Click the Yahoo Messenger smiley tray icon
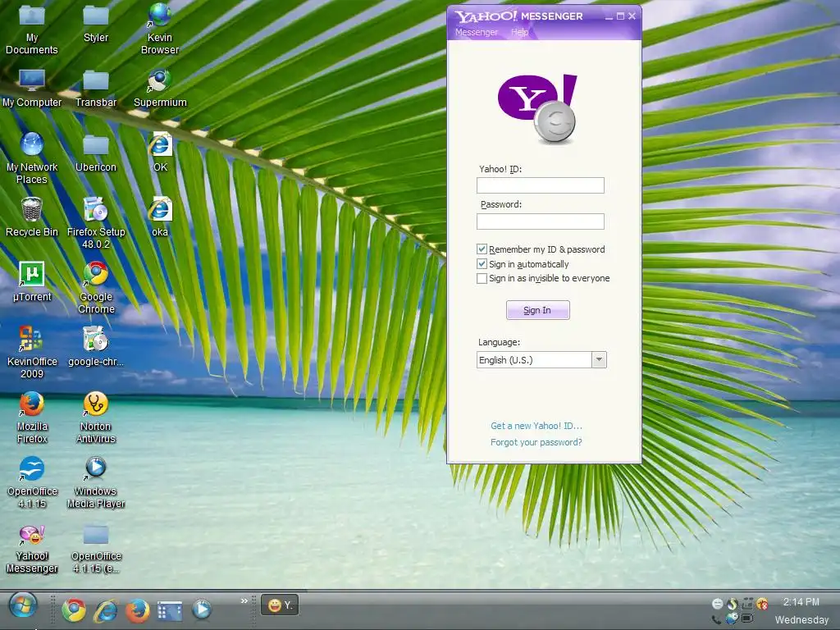The width and height of the screenshot is (840, 630). tap(717, 604)
